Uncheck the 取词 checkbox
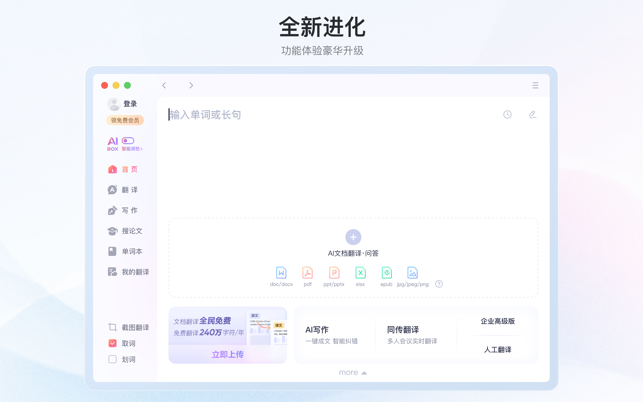643x402 pixels. pos(113,343)
